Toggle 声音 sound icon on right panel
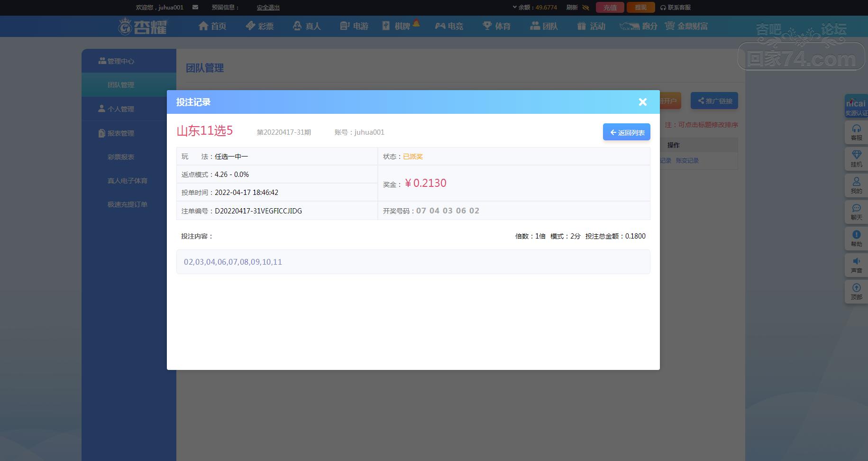868x461 pixels. click(x=856, y=265)
